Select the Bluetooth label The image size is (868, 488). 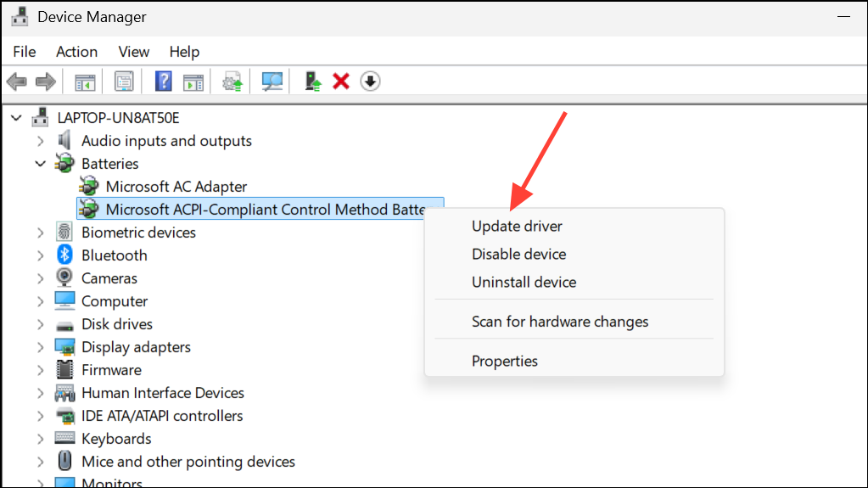[x=114, y=255]
